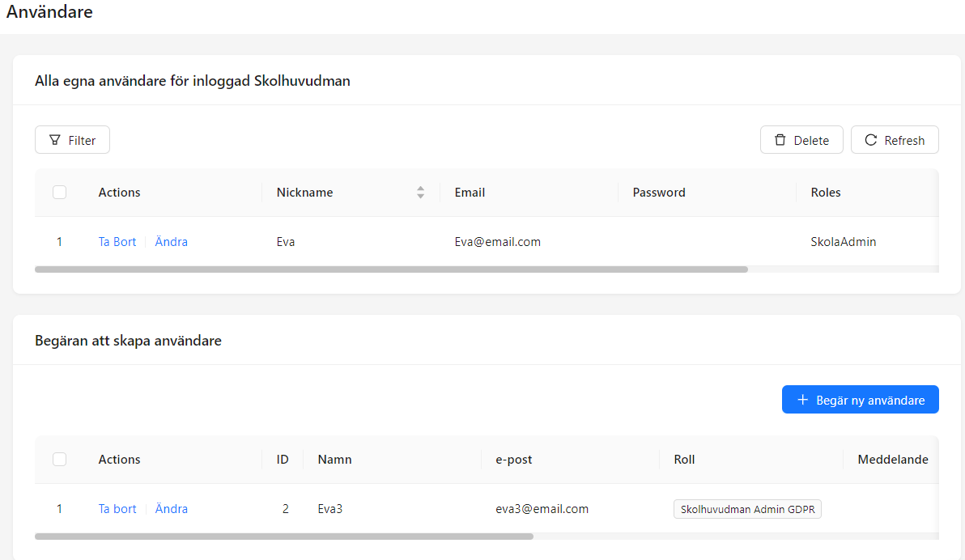The height and width of the screenshot is (560, 965).
Task: Click the Alla egna användare heading
Action: tap(192, 81)
